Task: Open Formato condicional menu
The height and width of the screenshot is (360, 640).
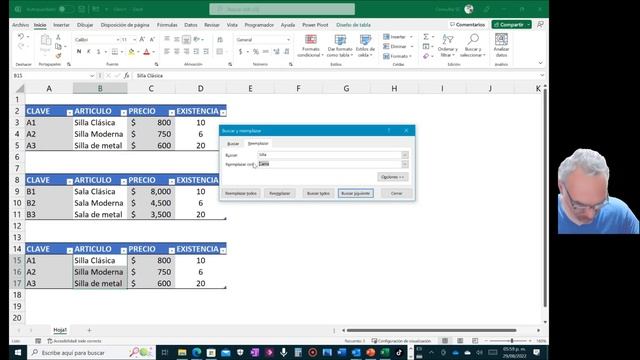Action: (311, 46)
